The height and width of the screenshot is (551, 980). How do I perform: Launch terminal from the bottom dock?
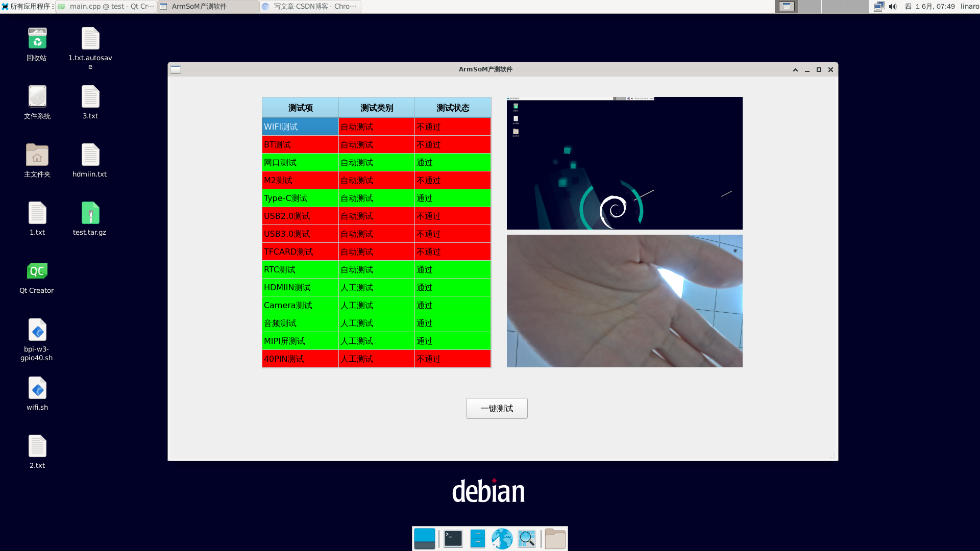453,539
